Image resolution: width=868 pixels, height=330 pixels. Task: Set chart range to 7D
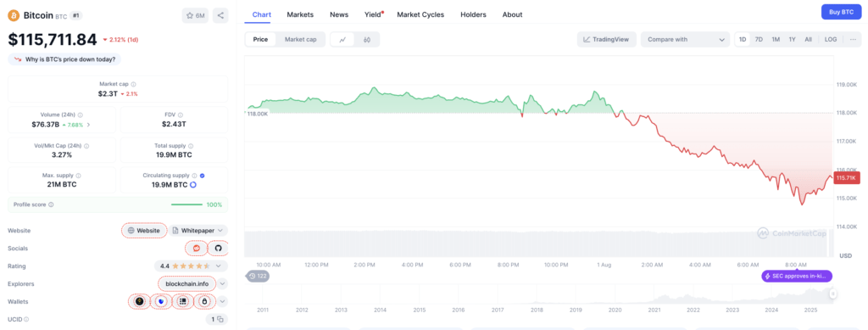click(x=759, y=39)
